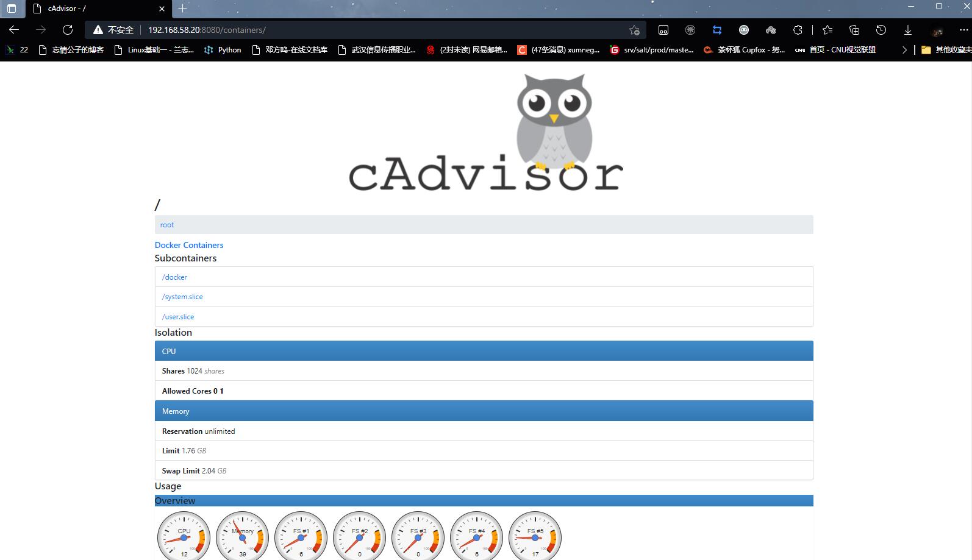
Task: Open srv/salt/prod/master bookmark
Action: pos(652,50)
